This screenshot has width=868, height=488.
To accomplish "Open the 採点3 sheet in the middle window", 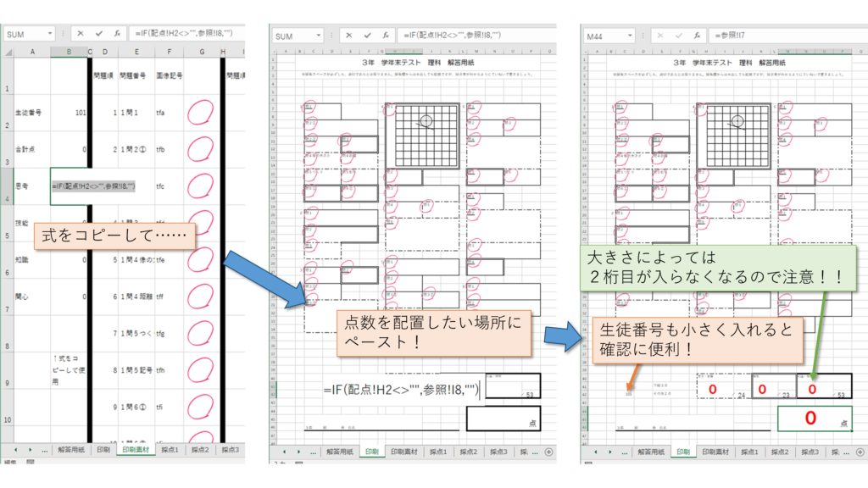I will click(498, 452).
